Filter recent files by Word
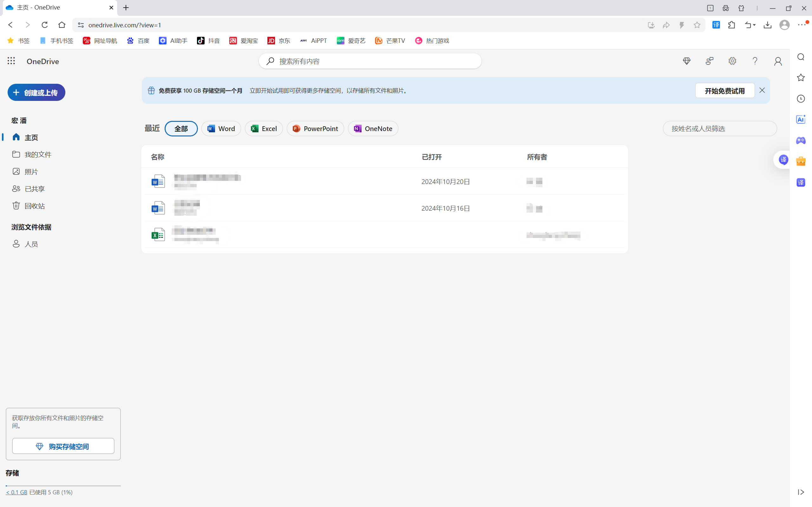This screenshot has width=812, height=507. (x=221, y=129)
